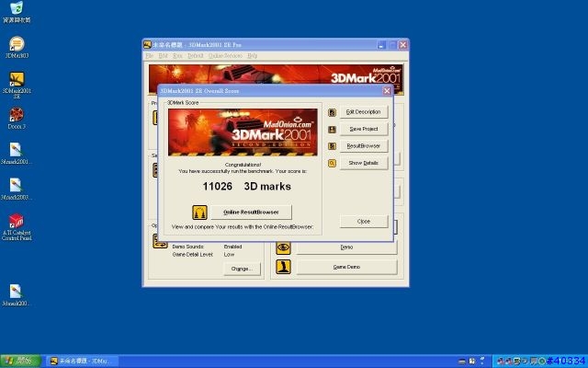Open the Online Services menu

click(225, 55)
